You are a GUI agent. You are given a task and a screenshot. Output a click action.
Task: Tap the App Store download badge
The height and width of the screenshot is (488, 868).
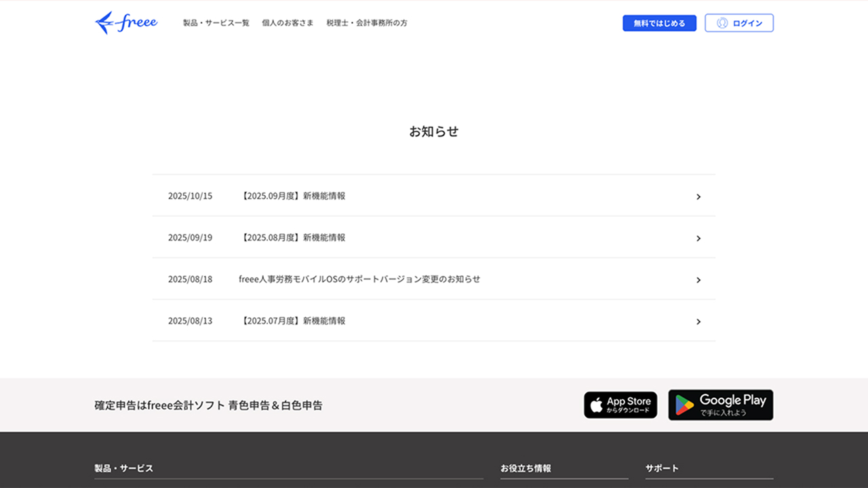click(620, 405)
